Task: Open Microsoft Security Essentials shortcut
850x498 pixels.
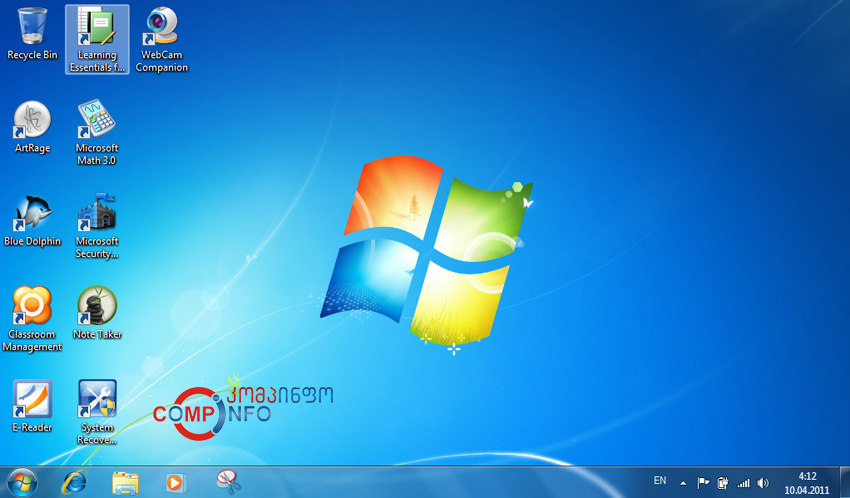Action: coord(96,226)
